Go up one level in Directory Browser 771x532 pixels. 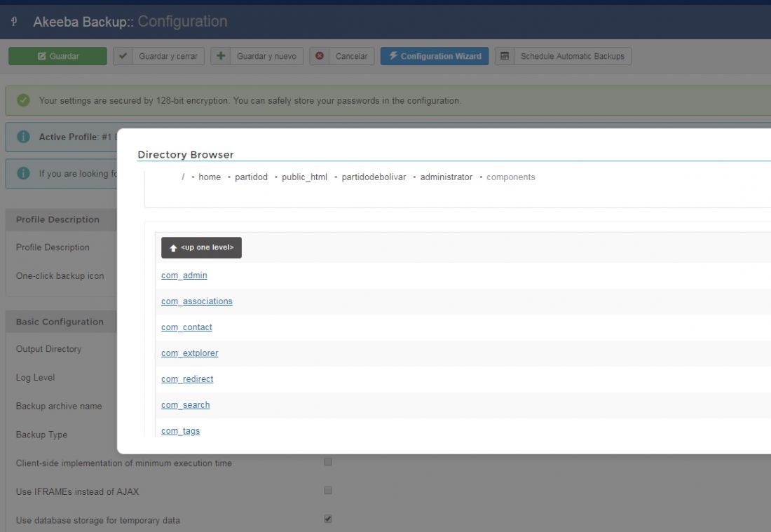click(202, 247)
